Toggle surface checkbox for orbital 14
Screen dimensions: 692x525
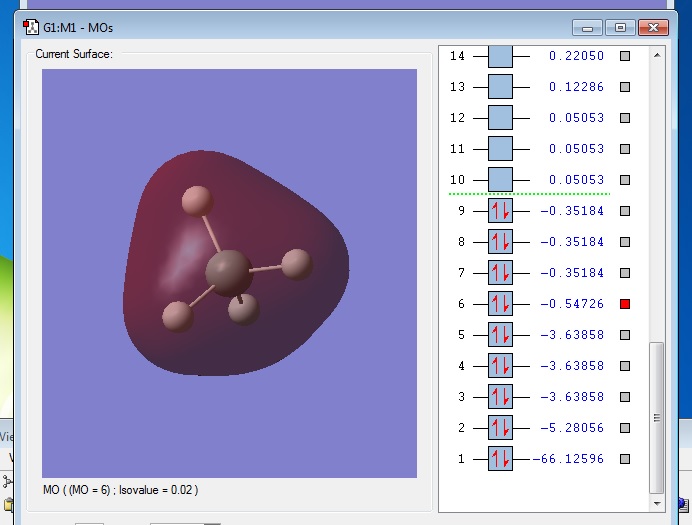[x=624, y=56]
